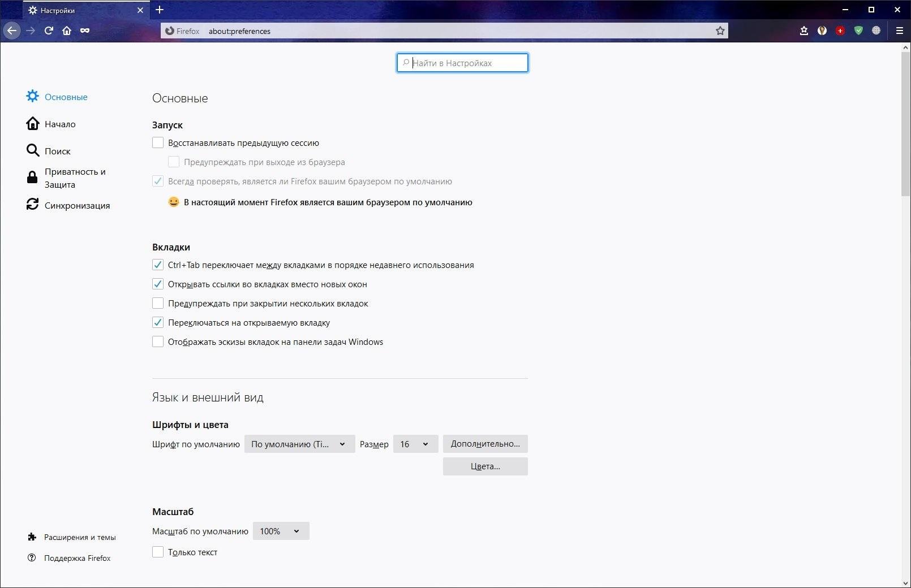Reload the current page

click(x=49, y=31)
